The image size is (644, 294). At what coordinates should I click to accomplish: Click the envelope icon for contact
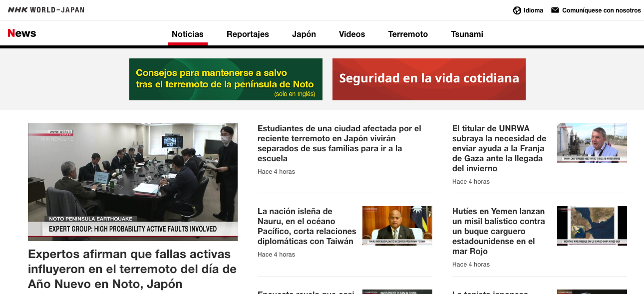coord(555,10)
